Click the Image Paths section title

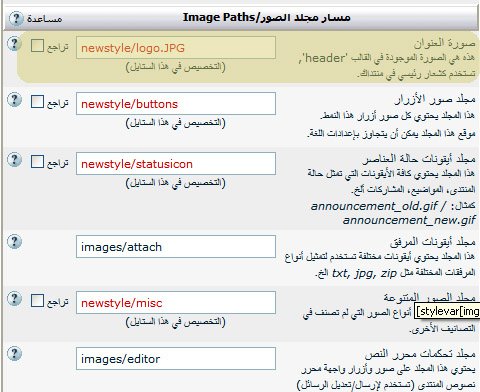[x=266, y=17]
